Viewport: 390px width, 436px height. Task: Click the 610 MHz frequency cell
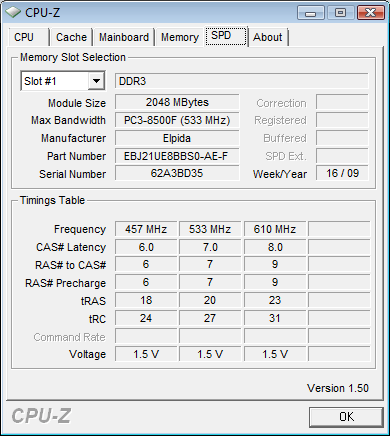(275, 229)
